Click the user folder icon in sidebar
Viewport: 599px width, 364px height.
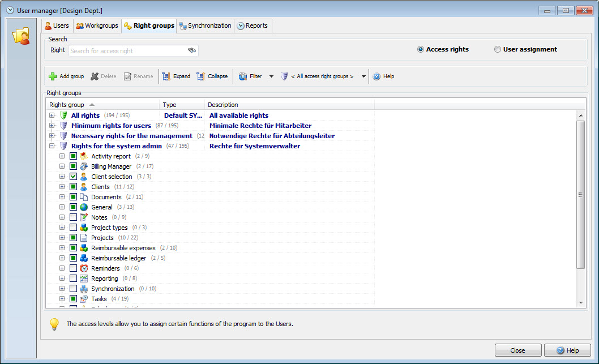21,36
